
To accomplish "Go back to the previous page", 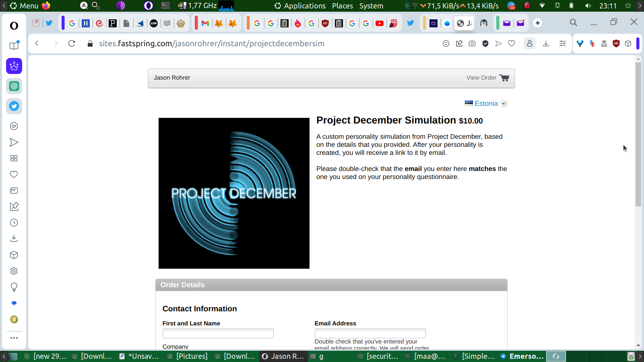I will (x=37, y=43).
